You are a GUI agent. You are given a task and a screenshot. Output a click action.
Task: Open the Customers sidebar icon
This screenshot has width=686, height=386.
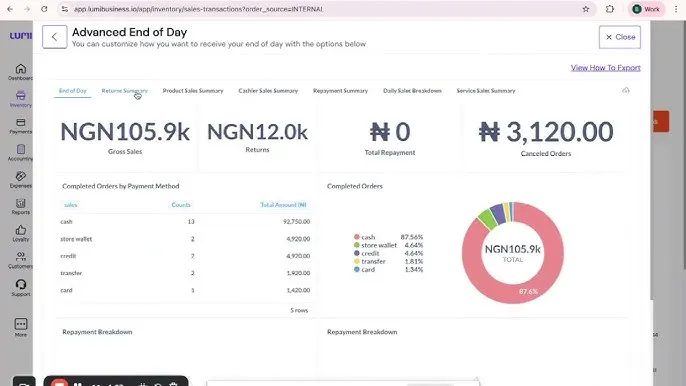[x=21, y=256]
